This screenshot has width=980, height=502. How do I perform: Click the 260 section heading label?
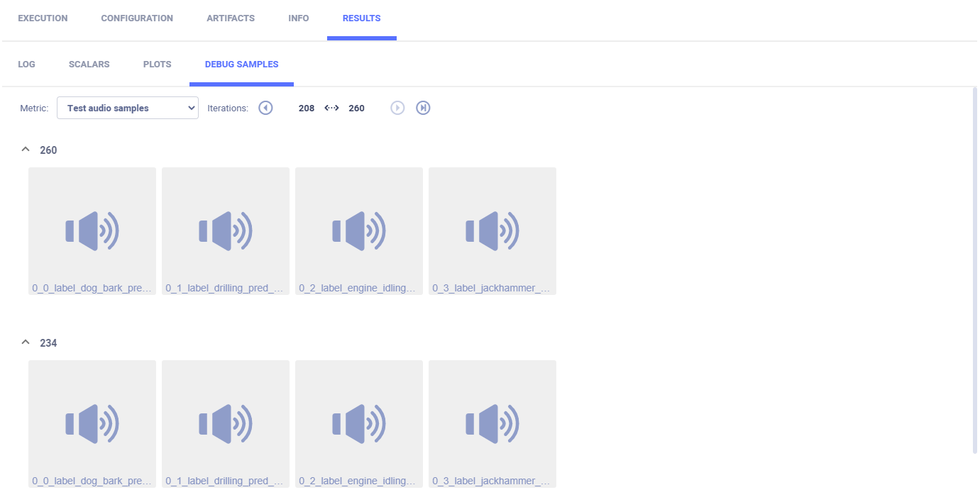48,150
